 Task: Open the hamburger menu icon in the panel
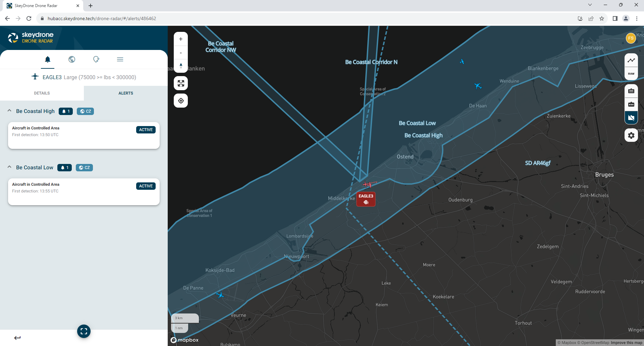click(120, 59)
